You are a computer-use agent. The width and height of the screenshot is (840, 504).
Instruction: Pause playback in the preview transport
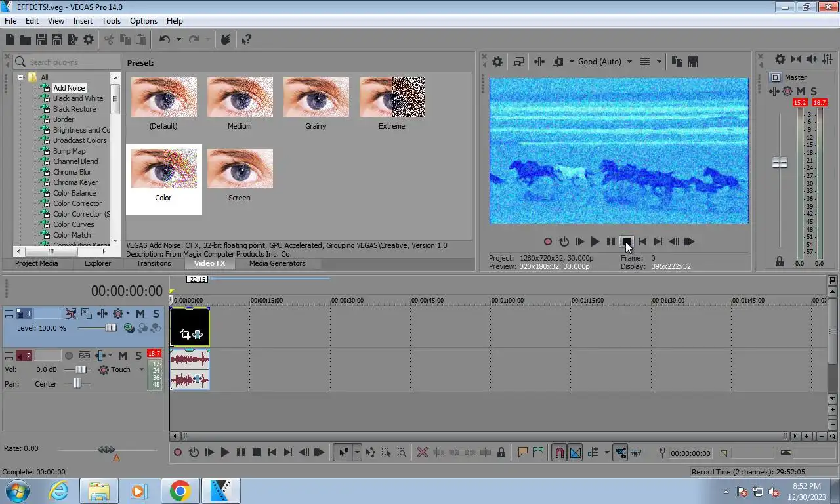611,241
